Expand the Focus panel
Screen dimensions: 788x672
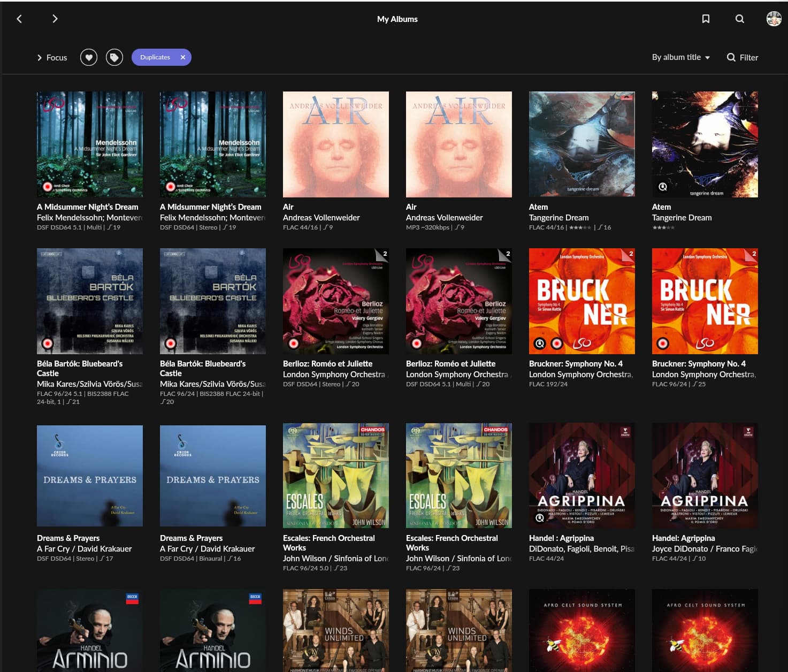(x=52, y=57)
